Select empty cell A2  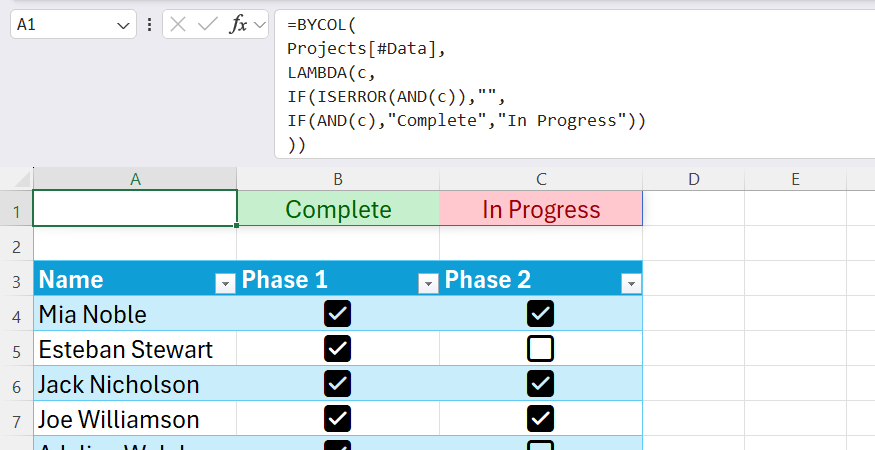[x=135, y=243]
